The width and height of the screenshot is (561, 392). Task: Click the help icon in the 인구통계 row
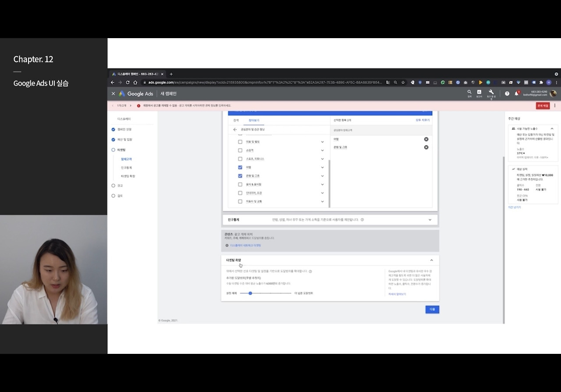[362, 220]
